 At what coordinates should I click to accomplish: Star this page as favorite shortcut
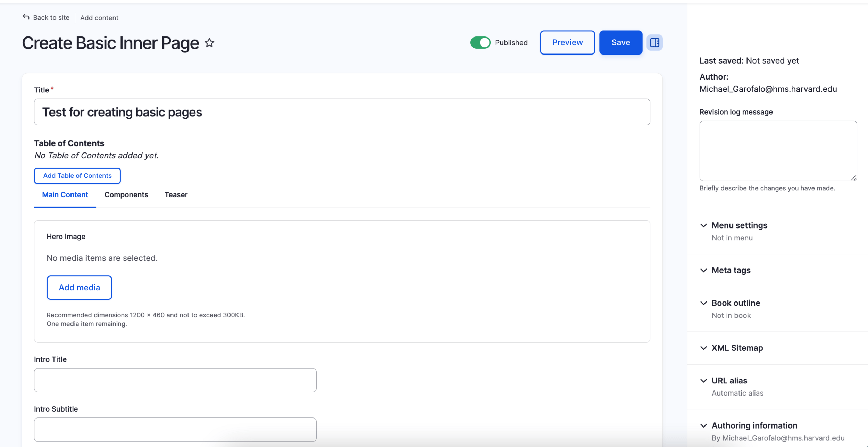[x=209, y=43]
